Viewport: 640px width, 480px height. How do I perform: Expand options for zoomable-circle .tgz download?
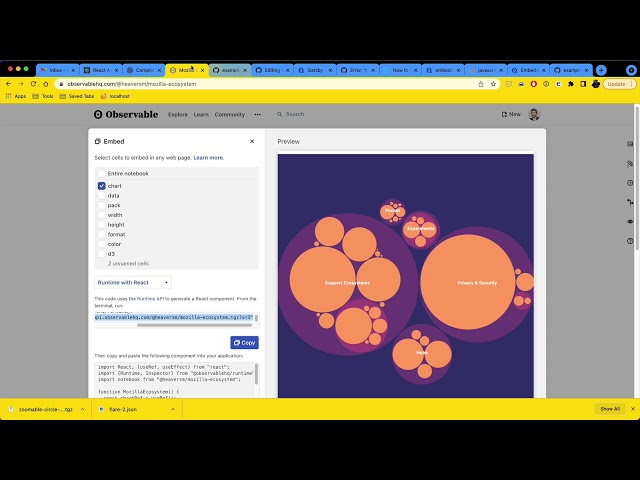(x=82, y=409)
